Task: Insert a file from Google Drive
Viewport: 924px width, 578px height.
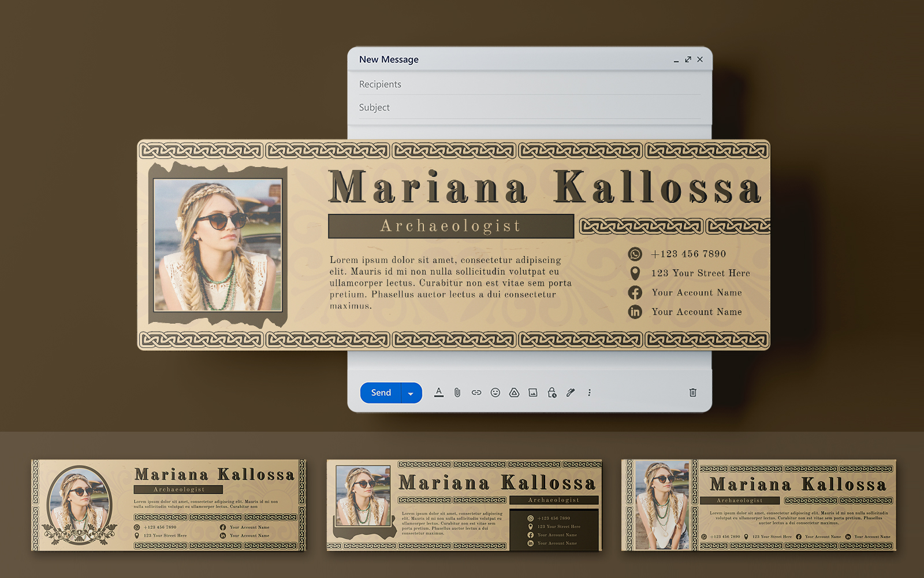Action: (514, 392)
